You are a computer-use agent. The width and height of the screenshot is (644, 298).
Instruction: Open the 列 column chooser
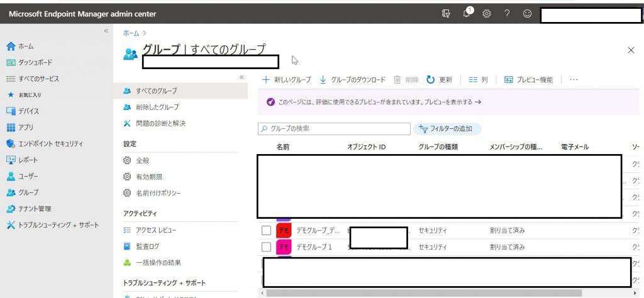[x=478, y=80]
